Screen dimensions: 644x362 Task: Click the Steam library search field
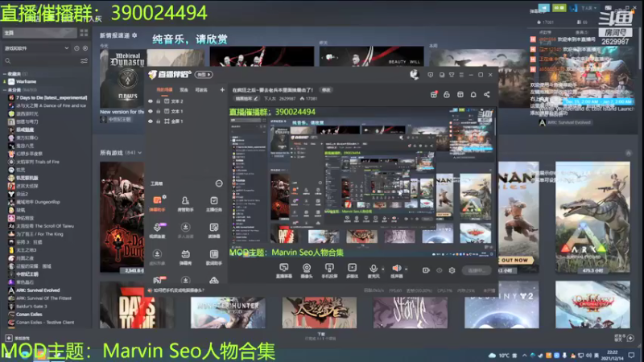41,61
